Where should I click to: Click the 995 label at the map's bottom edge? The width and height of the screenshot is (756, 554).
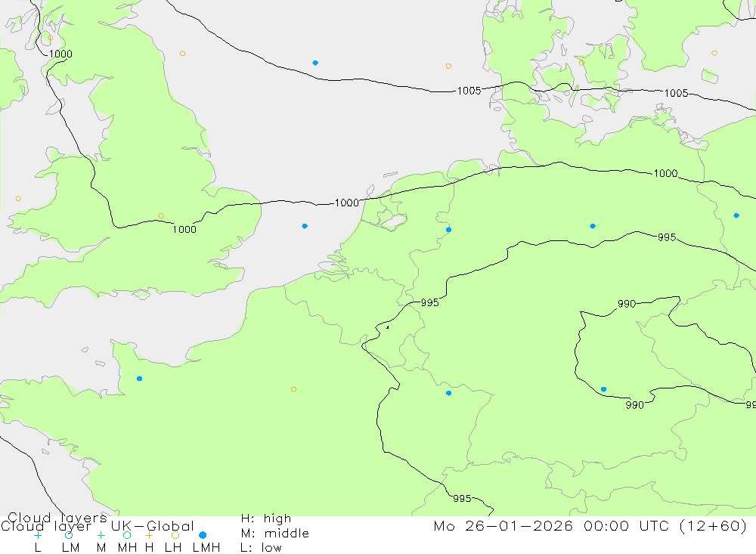[462, 499]
